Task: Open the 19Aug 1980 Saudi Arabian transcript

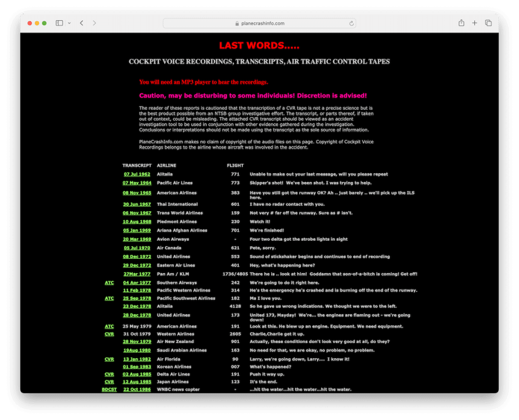Action: pos(137,350)
